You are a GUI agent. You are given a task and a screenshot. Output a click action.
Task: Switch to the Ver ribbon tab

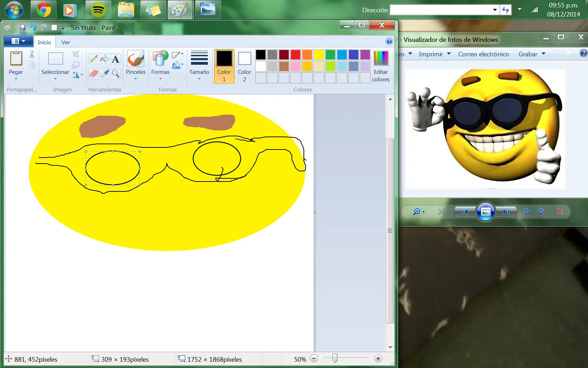coord(66,42)
